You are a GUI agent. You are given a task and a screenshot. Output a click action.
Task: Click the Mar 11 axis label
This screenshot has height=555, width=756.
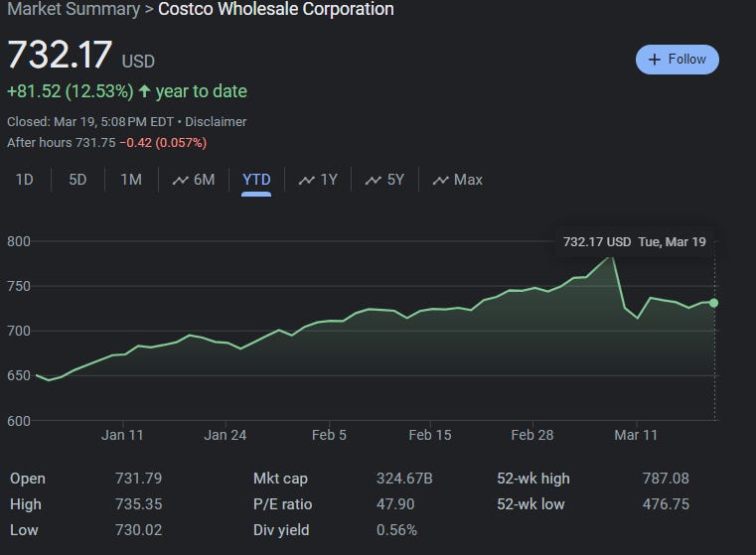(636, 435)
